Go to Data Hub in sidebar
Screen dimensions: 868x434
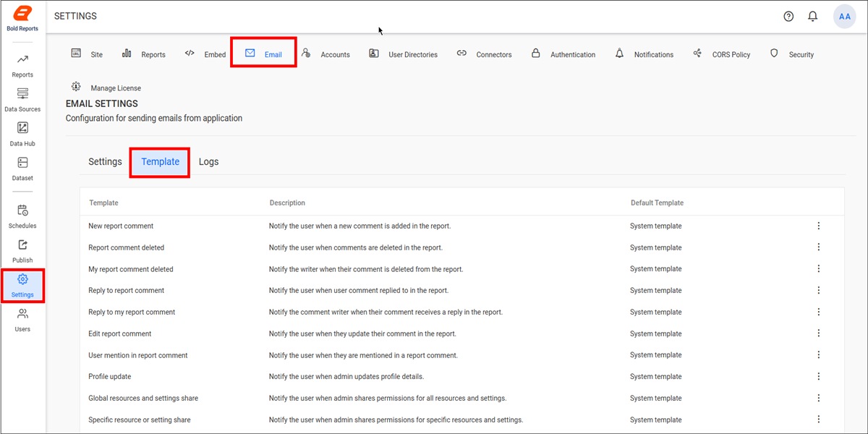point(22,134)
